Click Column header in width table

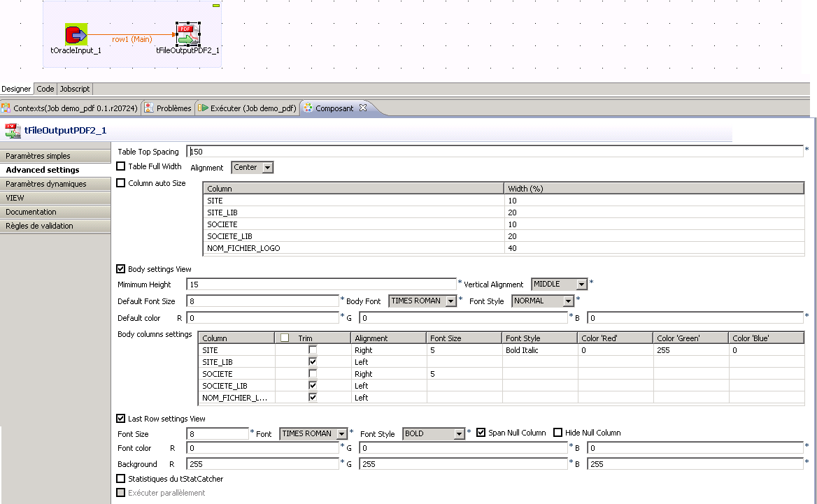pyautogui.click(x=353, y=189)
